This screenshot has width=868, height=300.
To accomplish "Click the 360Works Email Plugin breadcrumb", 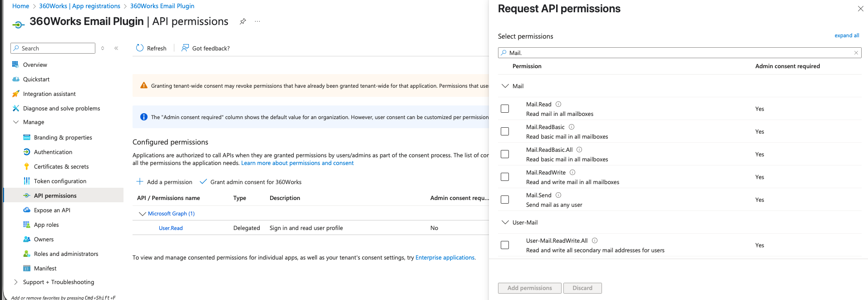I will click(x=162, y=6).
